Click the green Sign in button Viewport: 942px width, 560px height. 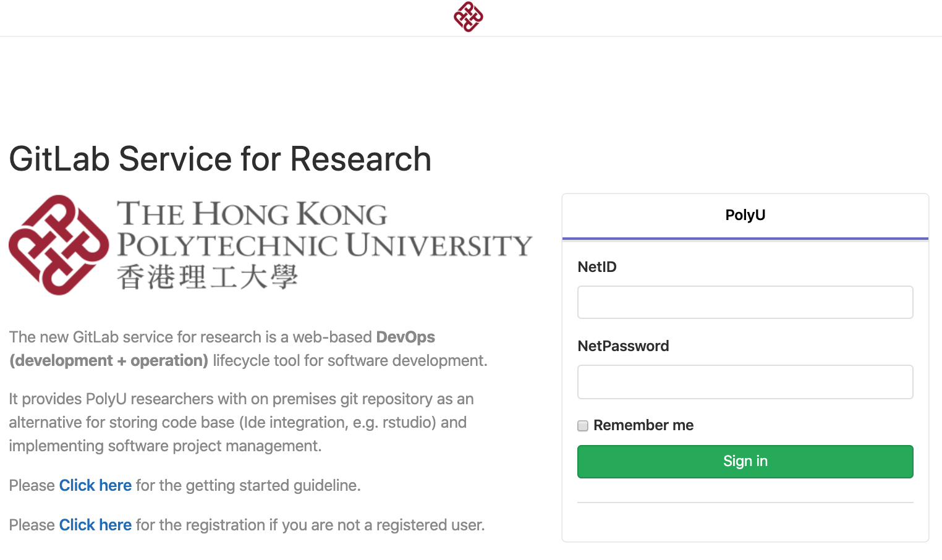point(745,462)
